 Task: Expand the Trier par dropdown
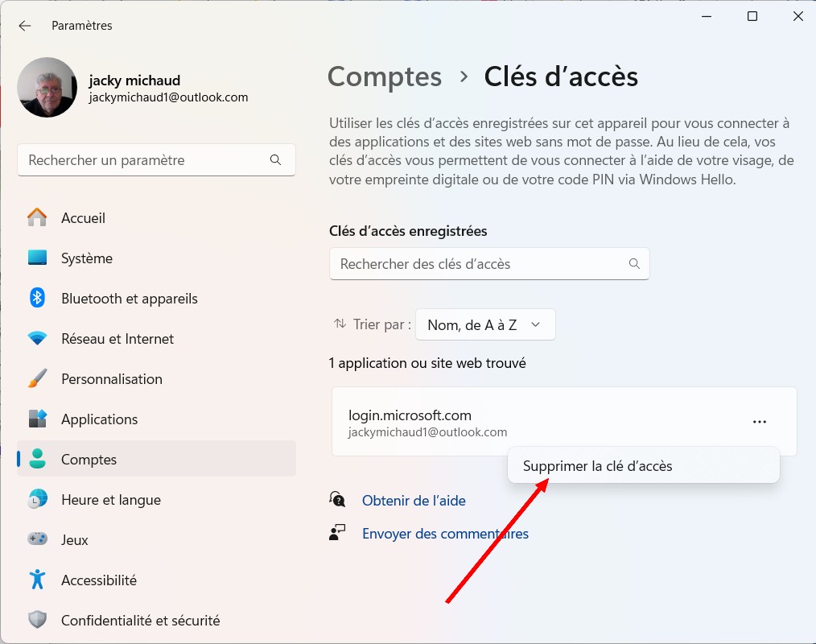pyautogui.click(x=485, y=325)
